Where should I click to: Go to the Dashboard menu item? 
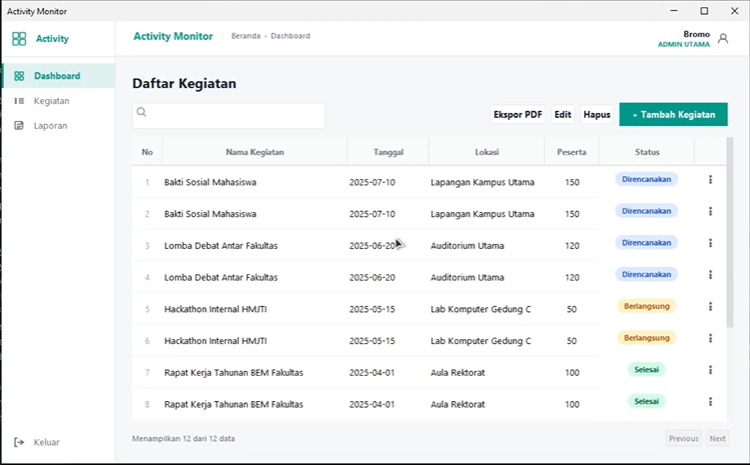(58, 76)
